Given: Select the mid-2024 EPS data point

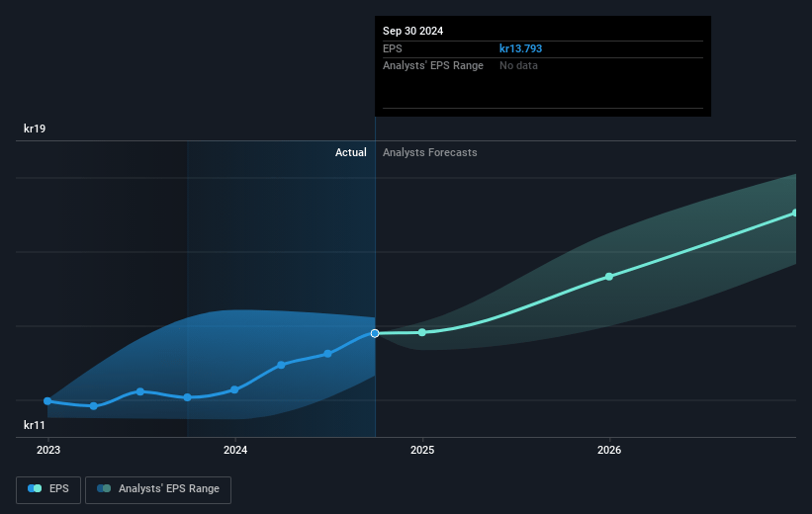Looking at the screenshot, I should pos(327,354).
